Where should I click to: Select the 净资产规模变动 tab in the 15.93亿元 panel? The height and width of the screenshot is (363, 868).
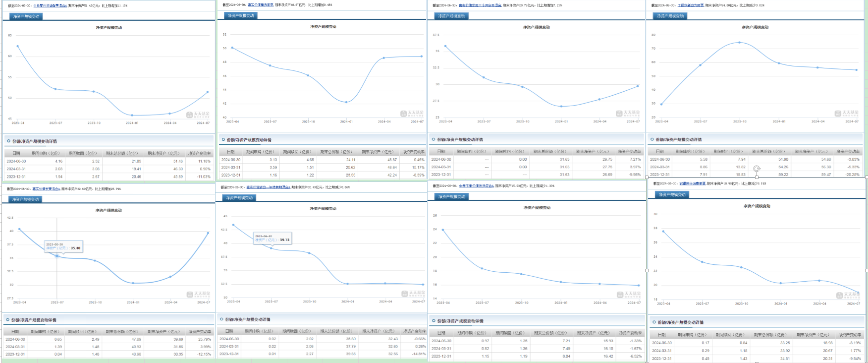[x=451, y=197]
